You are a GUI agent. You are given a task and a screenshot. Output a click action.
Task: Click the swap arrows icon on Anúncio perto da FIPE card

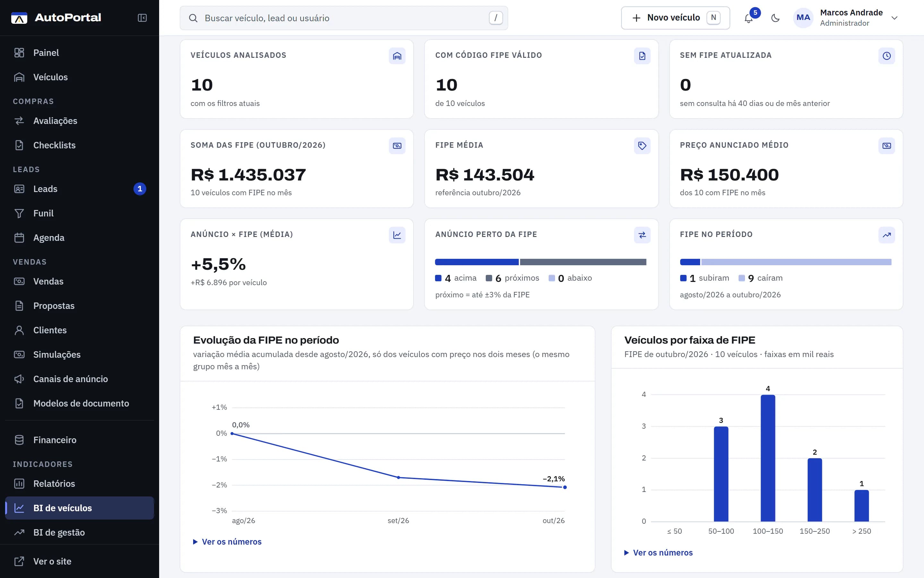tap(642, 235)
